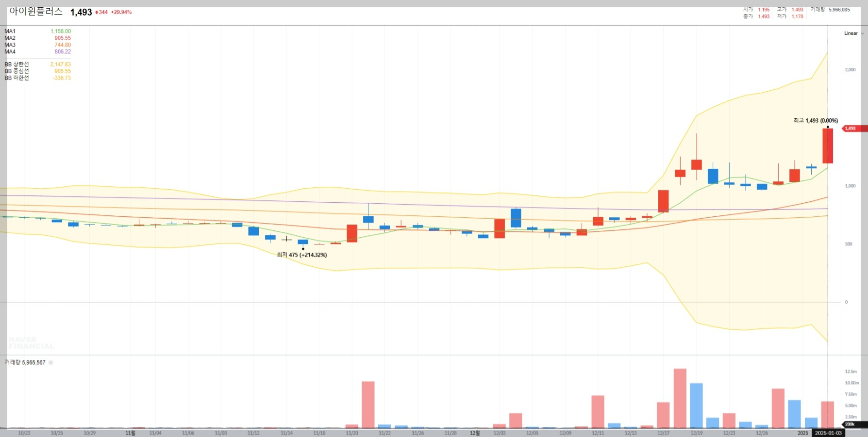Image resolution: width=868 pixels, height=437 pixels.
Task: Click the 최저 475 (+214.32%) low marker
Action: [x=302, y=255]
